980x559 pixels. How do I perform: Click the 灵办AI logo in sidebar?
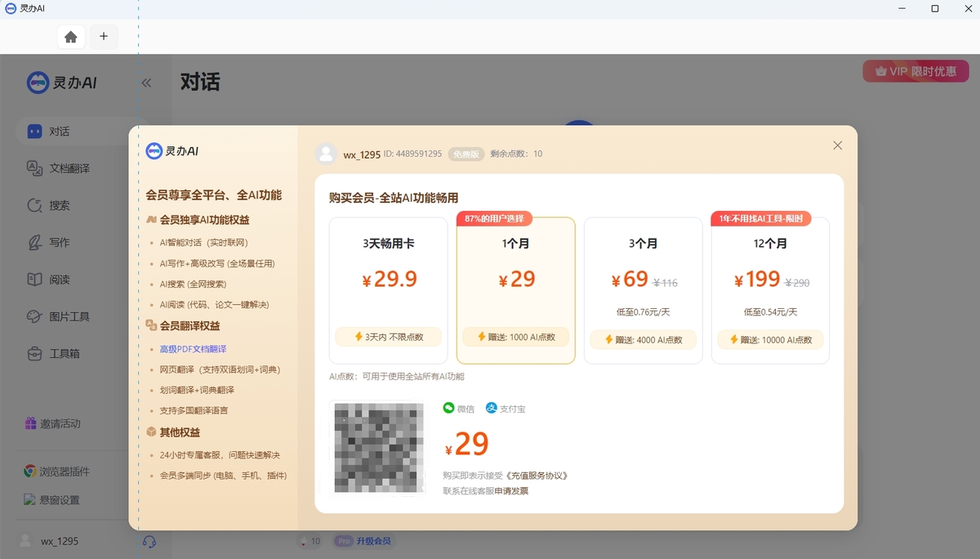(62, 83)
